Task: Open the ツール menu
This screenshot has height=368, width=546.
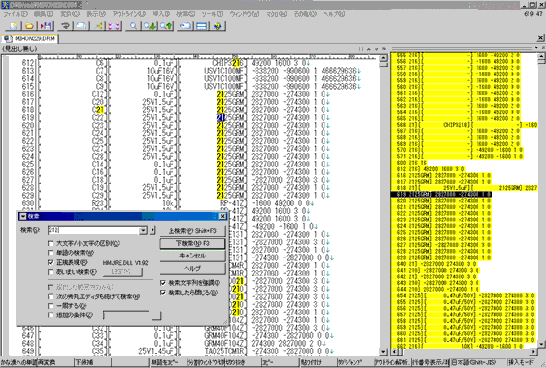Action: (x=212, y=14)
